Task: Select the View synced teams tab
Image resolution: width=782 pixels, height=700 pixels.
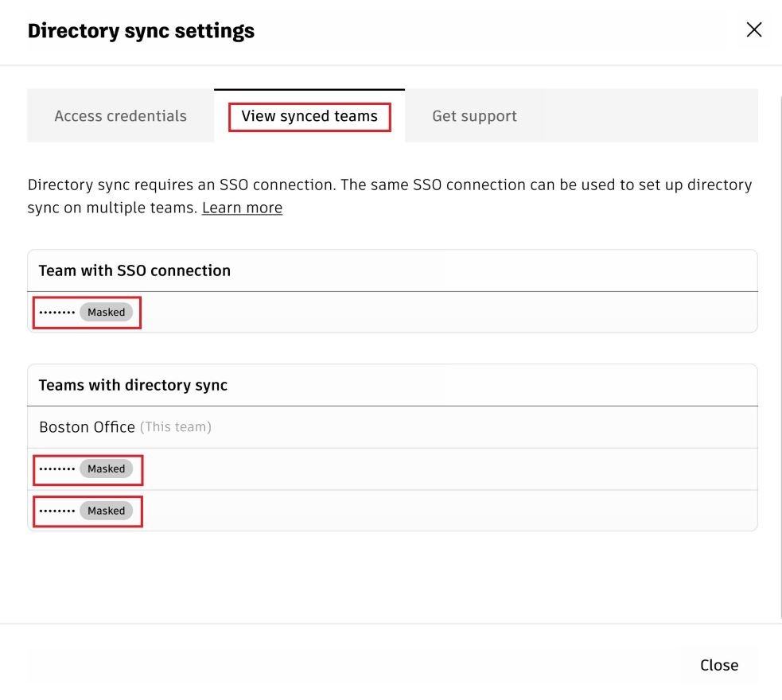Action: pos(309,116)
